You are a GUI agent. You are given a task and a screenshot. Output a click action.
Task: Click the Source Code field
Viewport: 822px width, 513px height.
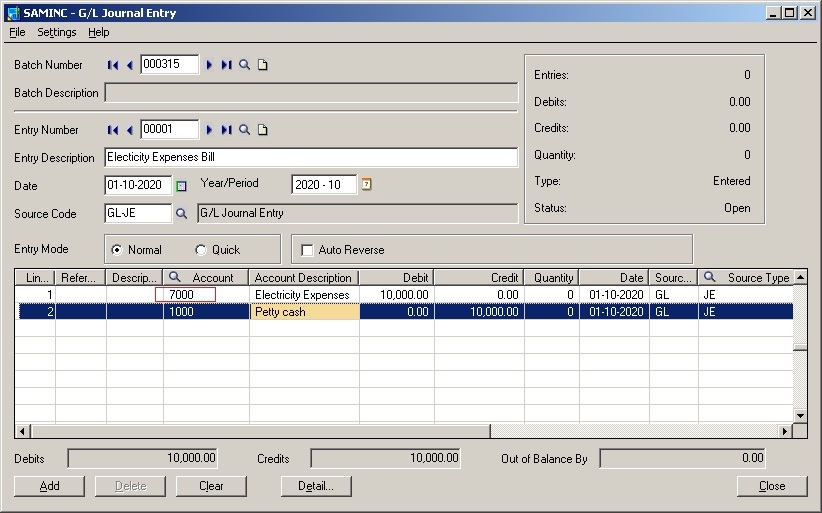[138, 213]
